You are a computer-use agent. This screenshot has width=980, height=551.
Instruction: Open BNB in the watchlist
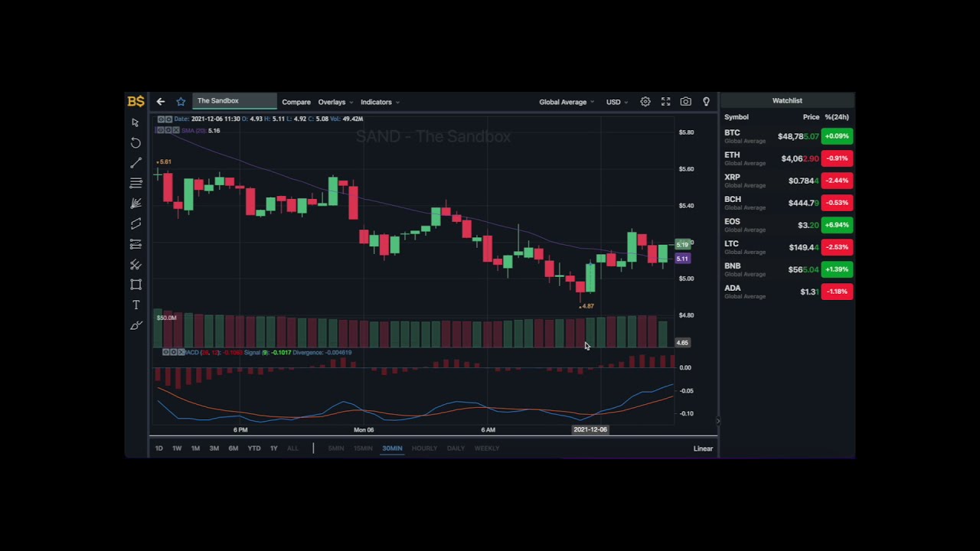click(789, 269)
